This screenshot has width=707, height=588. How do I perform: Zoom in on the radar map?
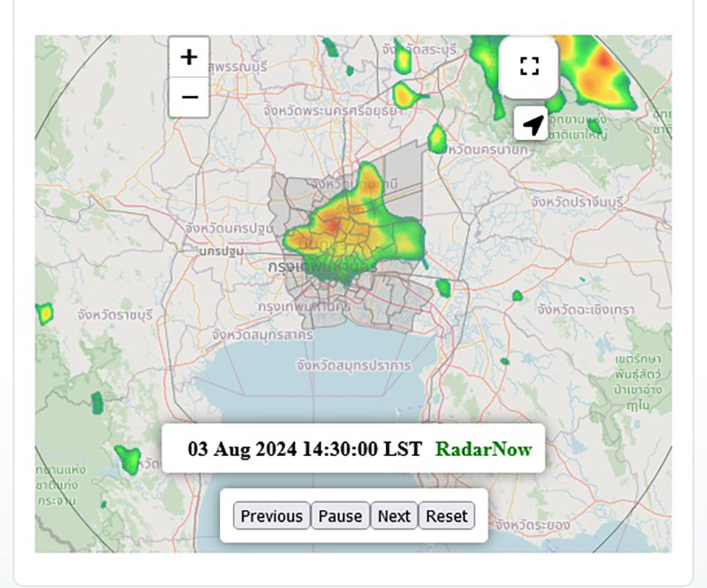pos(189,57)
